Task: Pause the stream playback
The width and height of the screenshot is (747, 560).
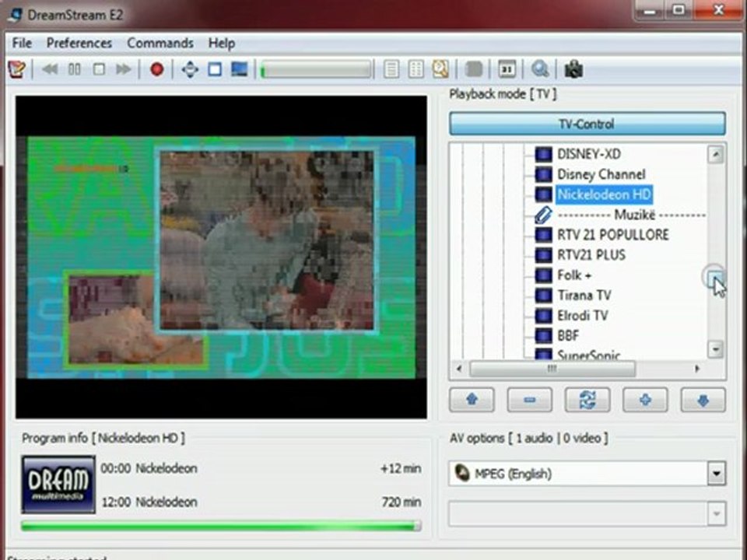Action: point(75,69)
